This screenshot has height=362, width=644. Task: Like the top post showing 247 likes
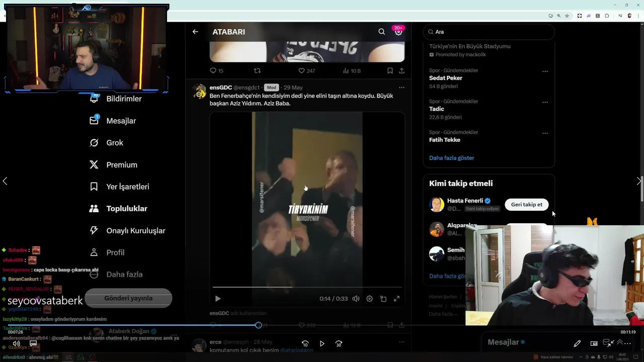click(x=306, y=71)
